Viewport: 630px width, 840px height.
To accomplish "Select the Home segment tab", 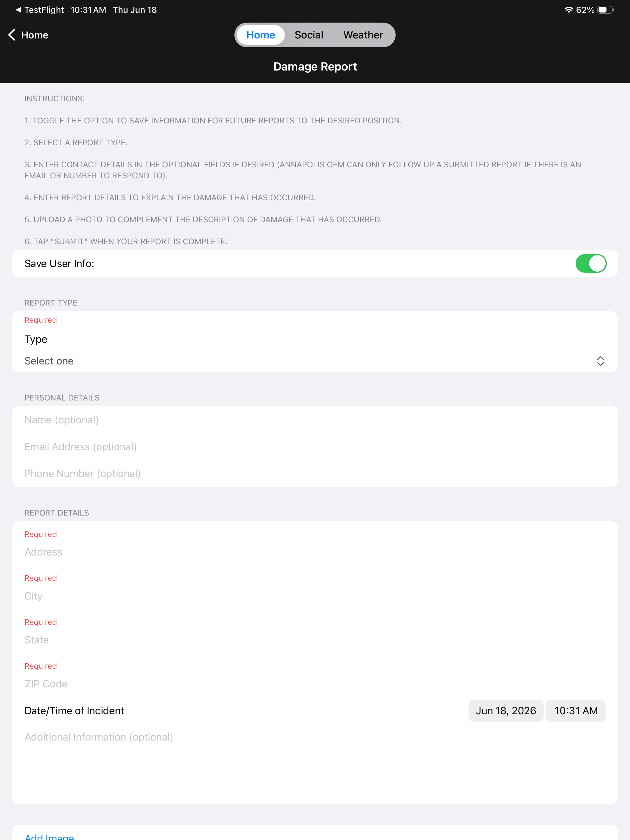I will point(260,35).
